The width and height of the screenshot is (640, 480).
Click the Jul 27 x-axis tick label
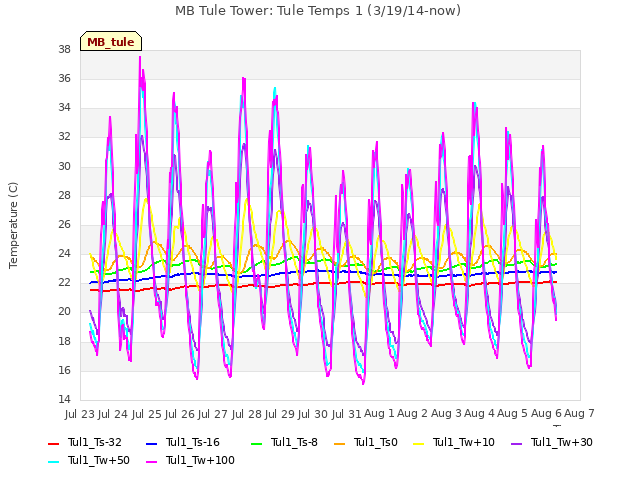click(x=213, y=414)
